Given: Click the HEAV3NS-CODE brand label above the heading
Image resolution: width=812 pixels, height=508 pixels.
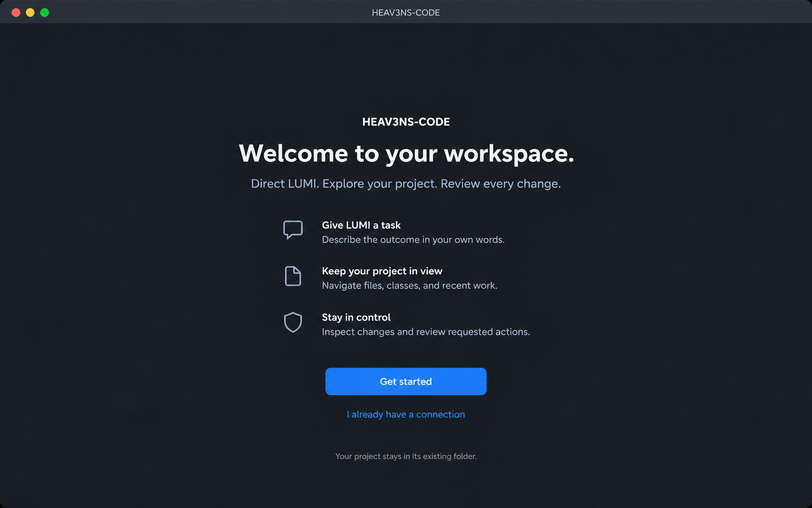Looking at the screenshot, I should 405,122.
